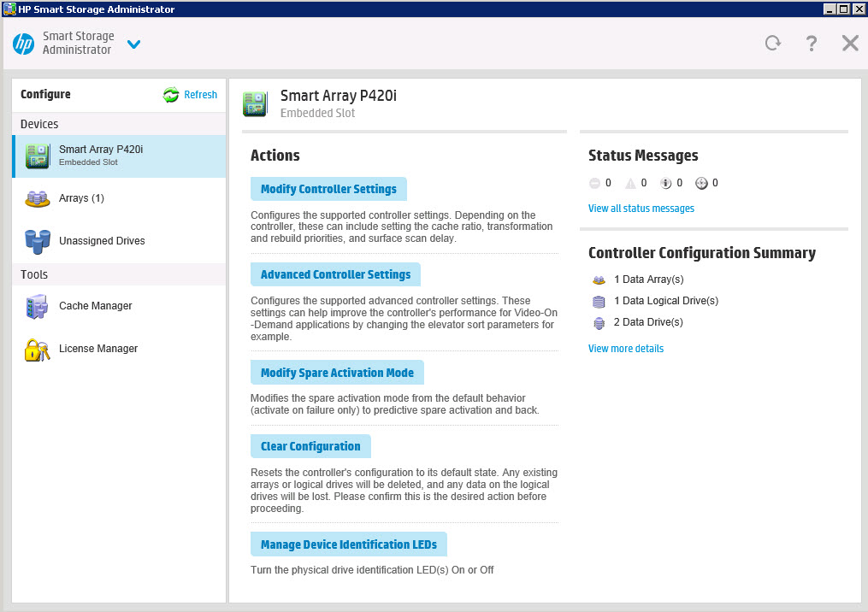Click Manage Device Identification LEDs button
This screenshot has height=612, width=868.
click(x=349, y=544)
